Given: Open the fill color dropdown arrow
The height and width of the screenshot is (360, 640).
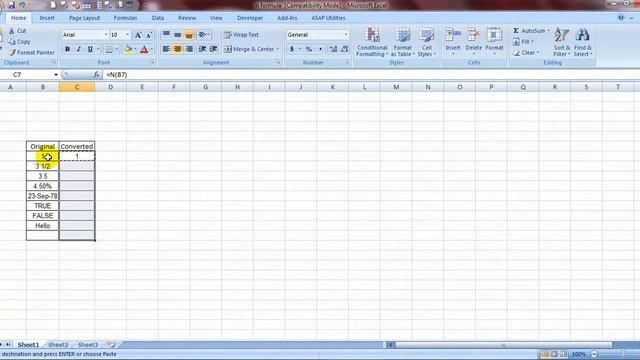Looking at the screenshot, I should point(136,49).
